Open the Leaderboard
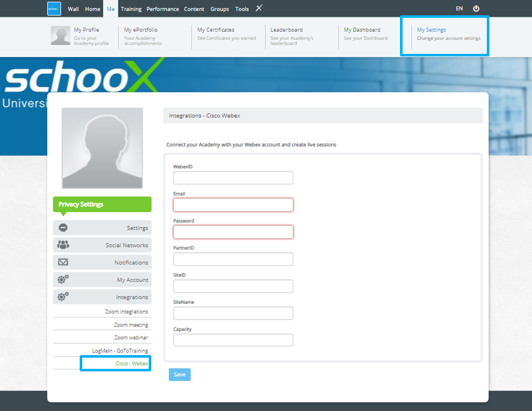The height and width of the screenshot is (411, 532). click(286, 30)
